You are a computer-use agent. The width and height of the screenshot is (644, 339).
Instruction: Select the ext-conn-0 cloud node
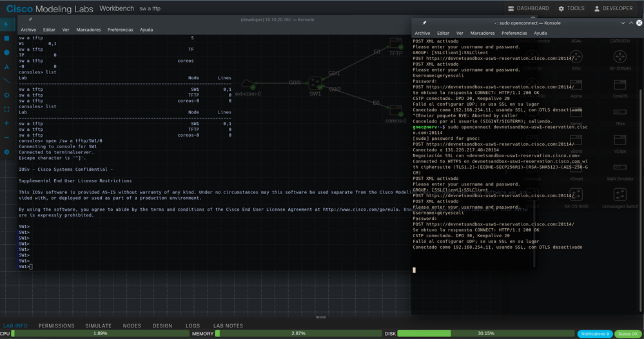(248, 84)
